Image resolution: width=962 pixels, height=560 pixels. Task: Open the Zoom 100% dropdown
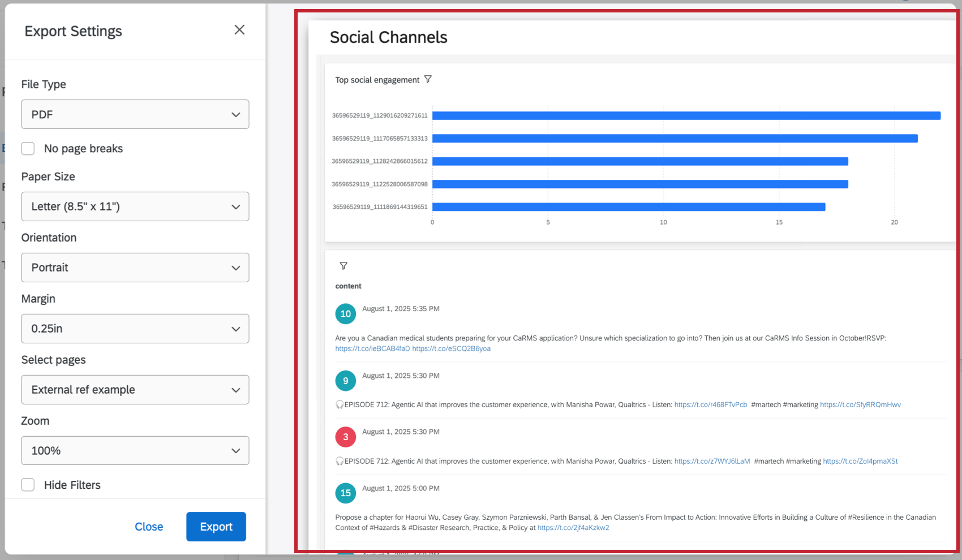click(135, 451)
